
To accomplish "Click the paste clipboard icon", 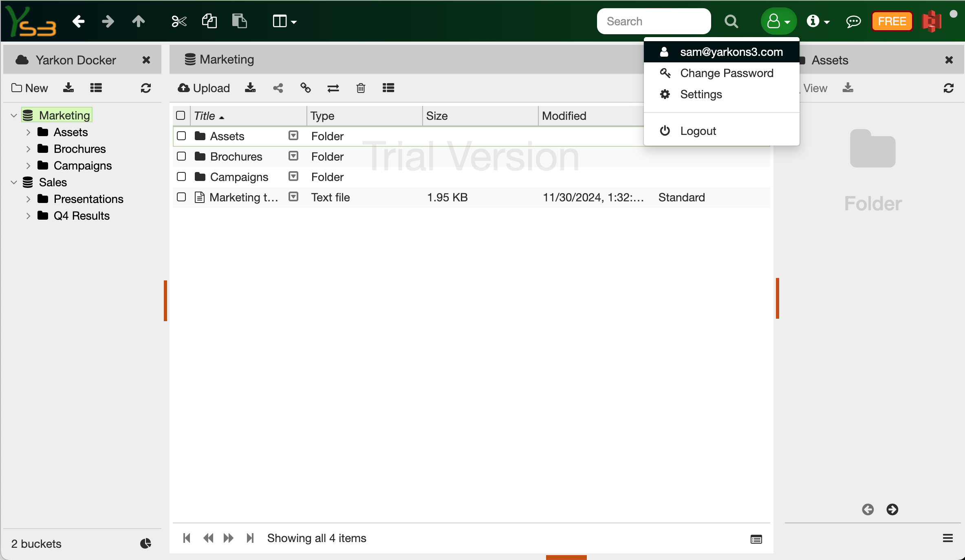I will pos(239,21).
